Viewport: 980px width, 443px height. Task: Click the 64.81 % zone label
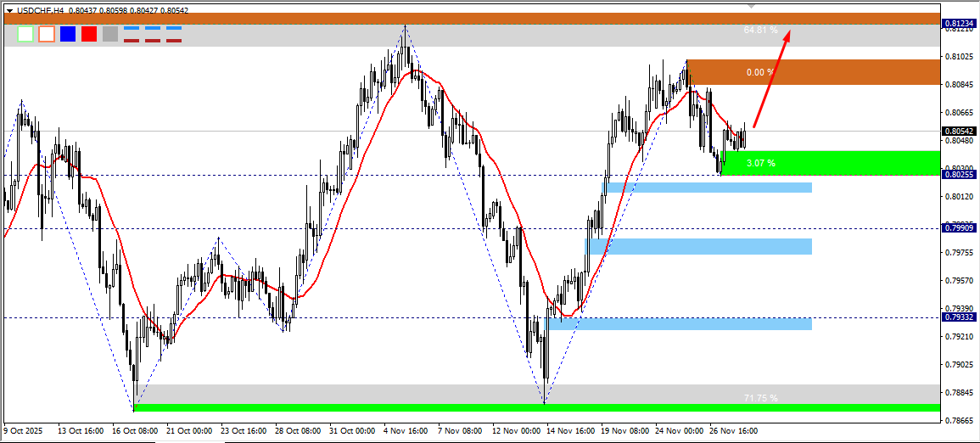(x=760, y=30)
